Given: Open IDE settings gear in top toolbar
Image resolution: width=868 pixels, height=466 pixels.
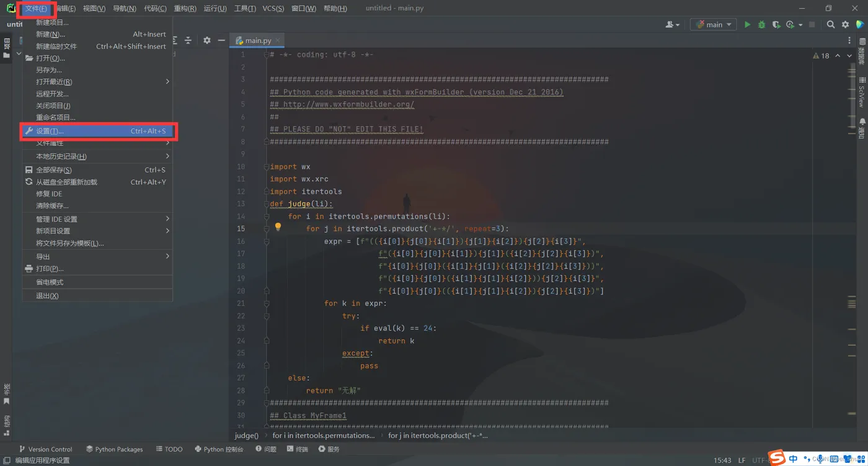Looking at the screenshot, I should point(846,25).
